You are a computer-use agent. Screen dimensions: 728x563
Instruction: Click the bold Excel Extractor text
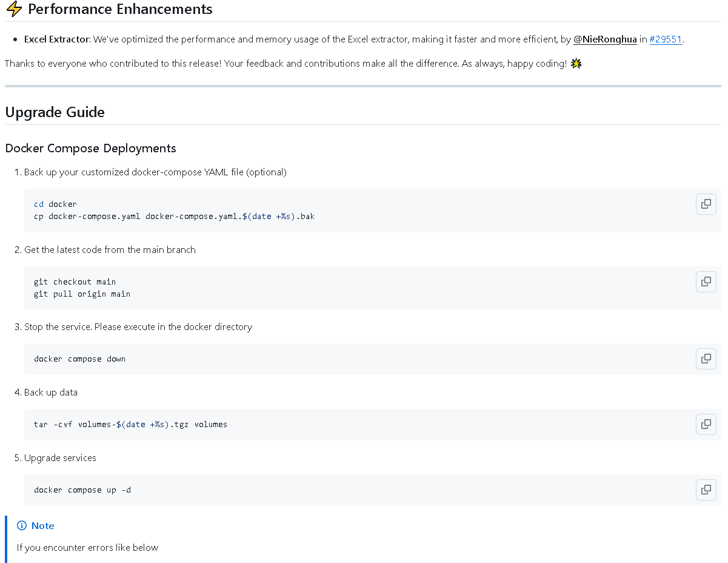56,39
